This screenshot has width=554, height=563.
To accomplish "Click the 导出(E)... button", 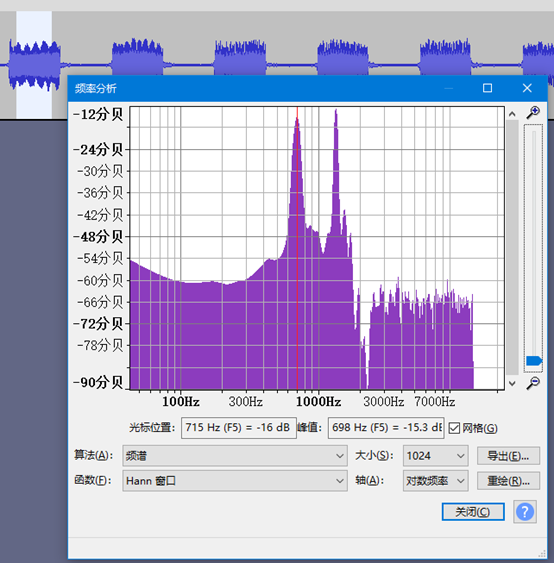I will (x=508, y=456).
